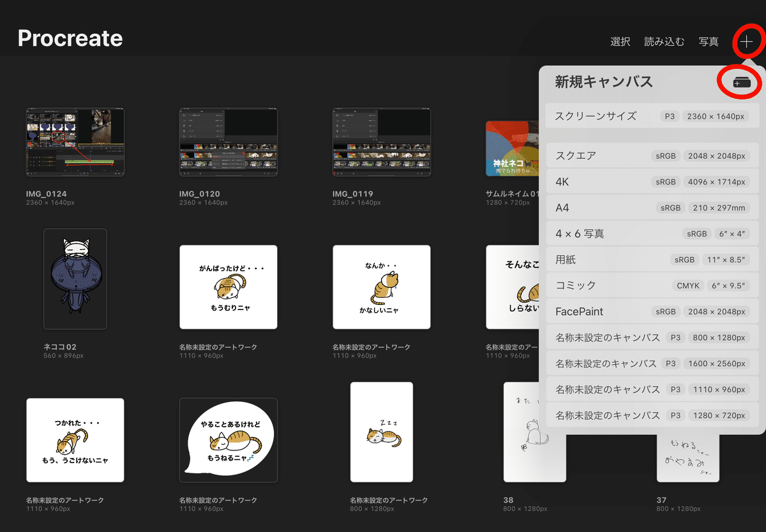
Task: Open the sketch artwork numbered 37
Action: click(x=688, y=458)
